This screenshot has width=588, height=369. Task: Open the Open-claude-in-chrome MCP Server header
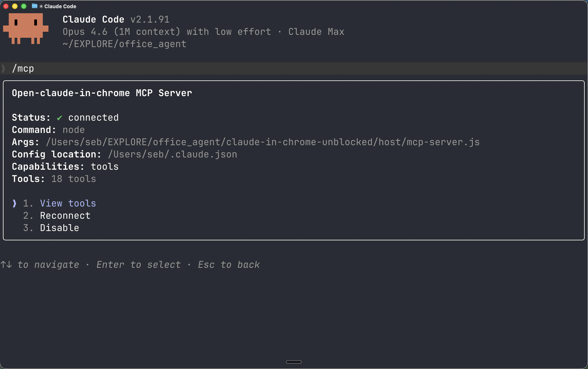coord(102,93)
